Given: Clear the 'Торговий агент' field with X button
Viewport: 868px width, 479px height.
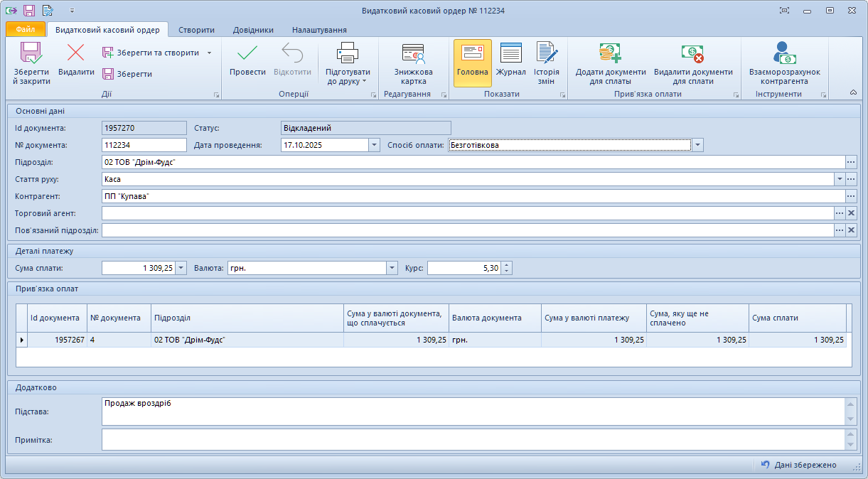Looking at the screenshot, I should coord(851,213).
